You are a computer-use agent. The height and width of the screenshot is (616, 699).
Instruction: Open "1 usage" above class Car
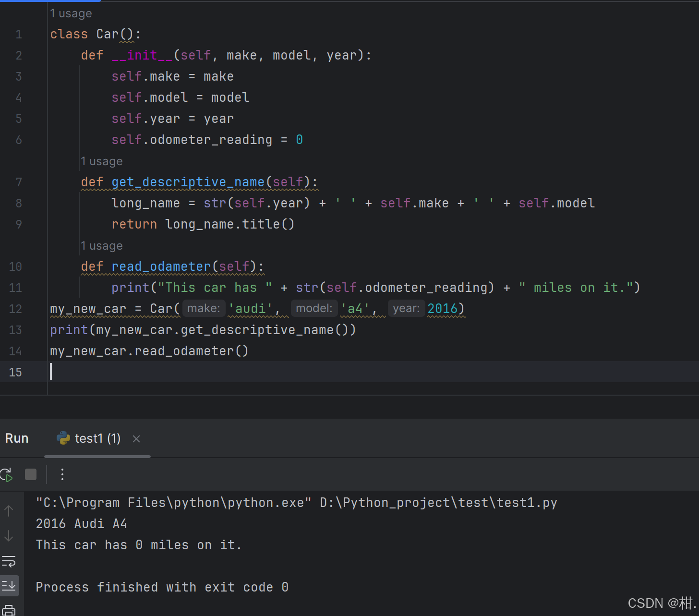[71, 13]
